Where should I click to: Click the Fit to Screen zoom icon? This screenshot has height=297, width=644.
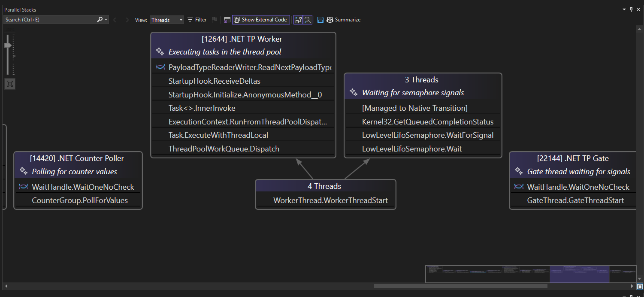(9, 84)
